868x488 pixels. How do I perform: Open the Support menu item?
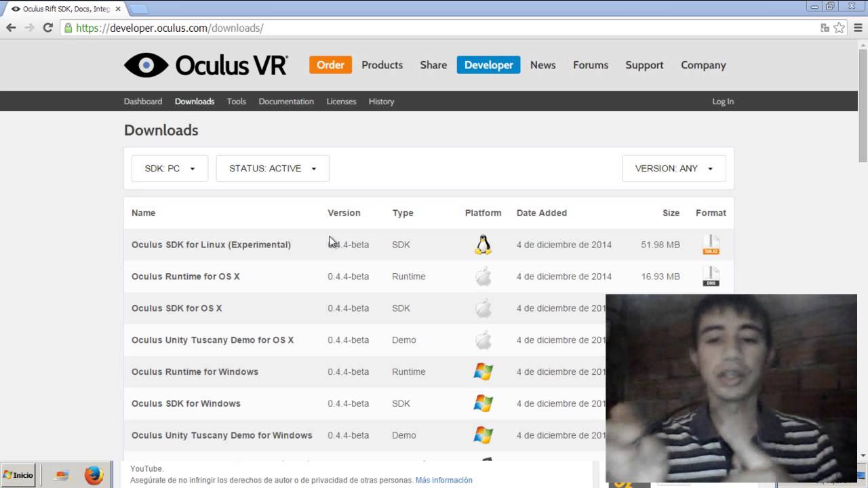(x=644, y=65)
